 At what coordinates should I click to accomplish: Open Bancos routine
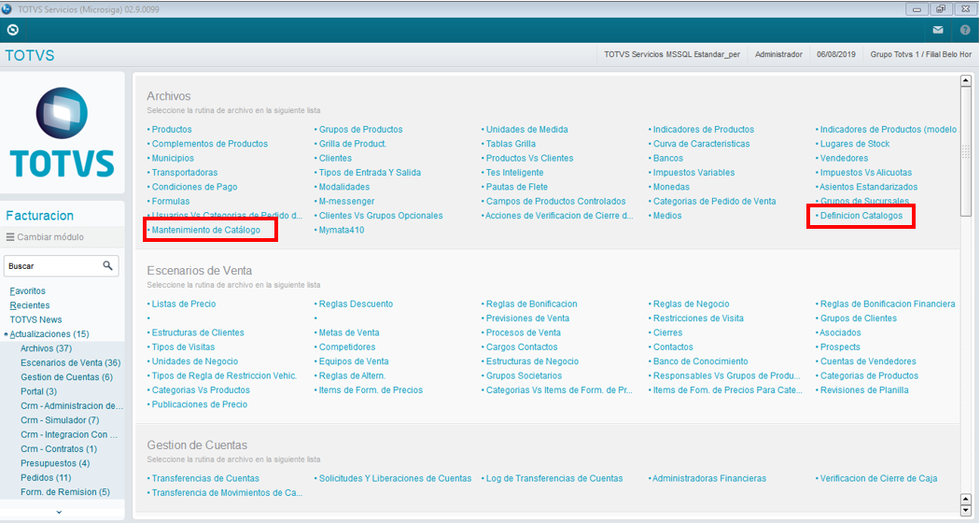pos(668,158)
